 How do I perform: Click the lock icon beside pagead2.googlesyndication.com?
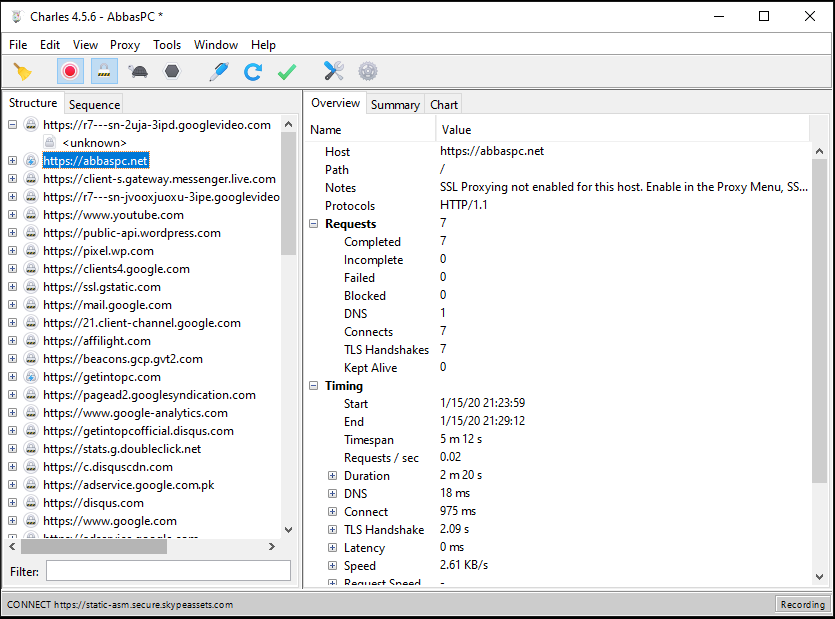point(31,395)
